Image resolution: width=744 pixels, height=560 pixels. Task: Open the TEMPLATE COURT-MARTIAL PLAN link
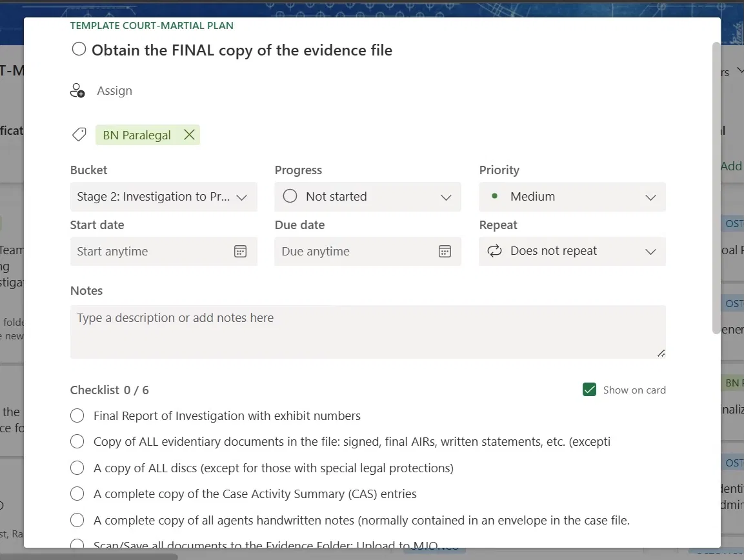coord(152,26)
